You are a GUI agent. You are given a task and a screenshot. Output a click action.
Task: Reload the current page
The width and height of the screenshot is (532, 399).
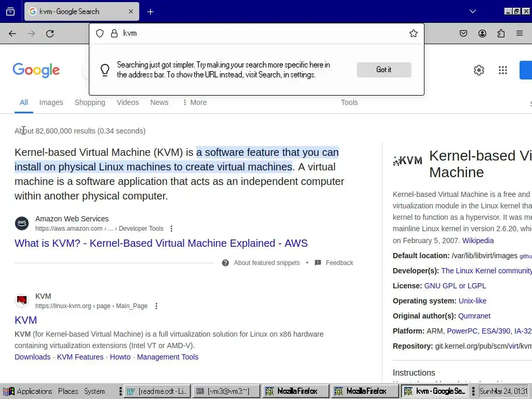(50, 34)
